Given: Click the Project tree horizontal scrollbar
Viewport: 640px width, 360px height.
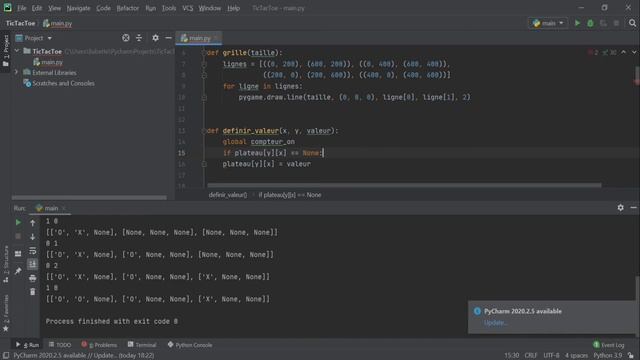Looking at the screenshot, I should click(89, 198).
